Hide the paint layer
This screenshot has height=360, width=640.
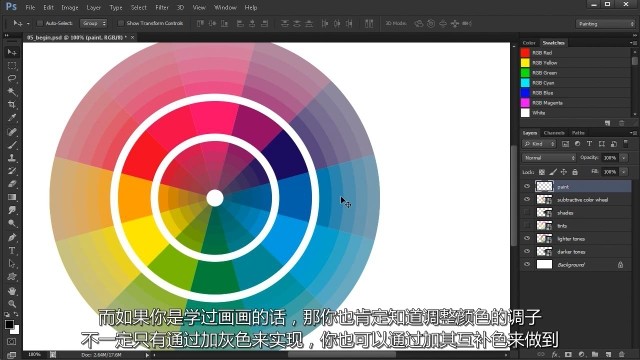point(527,187)
